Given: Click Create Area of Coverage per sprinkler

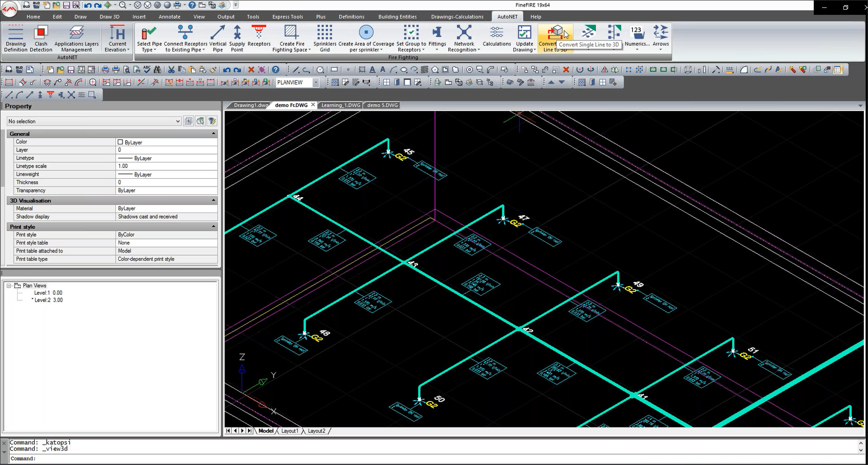Looking at the screenshot, I should click(366, 39).
